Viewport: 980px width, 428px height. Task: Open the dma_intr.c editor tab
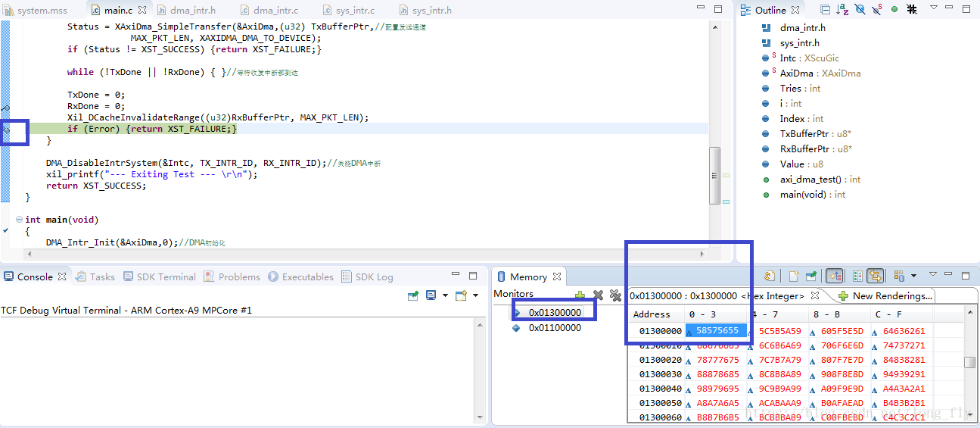pos(269,10)
